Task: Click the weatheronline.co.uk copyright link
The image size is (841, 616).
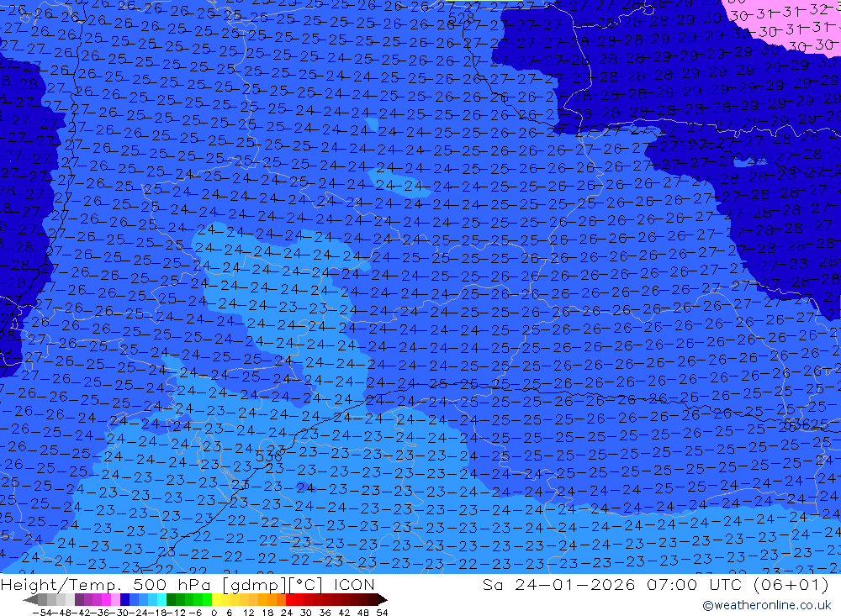Action: click(767, 605)
